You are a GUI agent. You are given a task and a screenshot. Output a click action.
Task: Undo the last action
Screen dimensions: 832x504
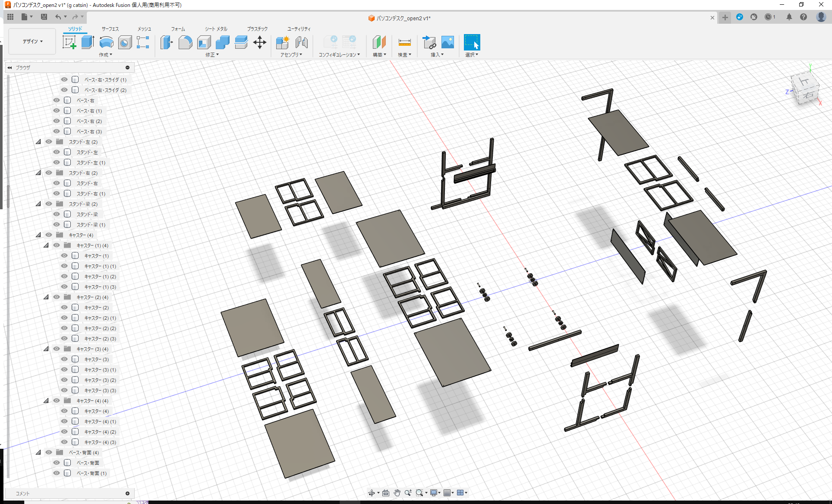point(59,16)
